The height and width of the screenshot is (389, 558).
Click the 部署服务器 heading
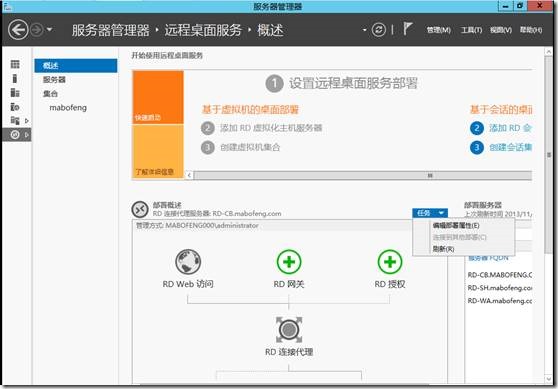click(483, 205)
